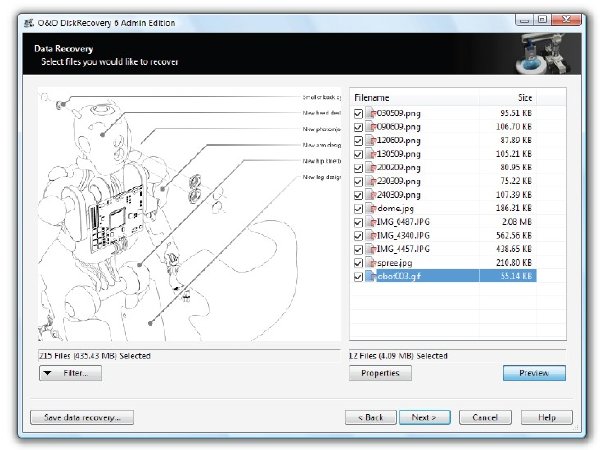Select the IMG_4457.JPG filename
This screenshot has height=450, width=600.
(403, 249)
